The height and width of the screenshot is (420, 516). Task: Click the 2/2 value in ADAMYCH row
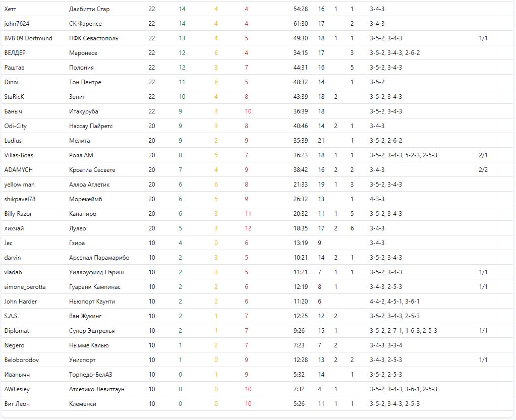point(483,170)
